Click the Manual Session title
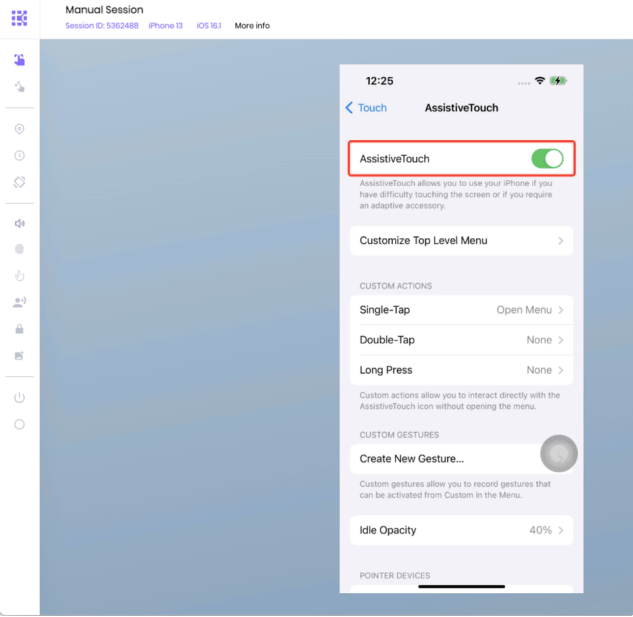The height and width of the screenshot is (617, 633). click(104, 10)
